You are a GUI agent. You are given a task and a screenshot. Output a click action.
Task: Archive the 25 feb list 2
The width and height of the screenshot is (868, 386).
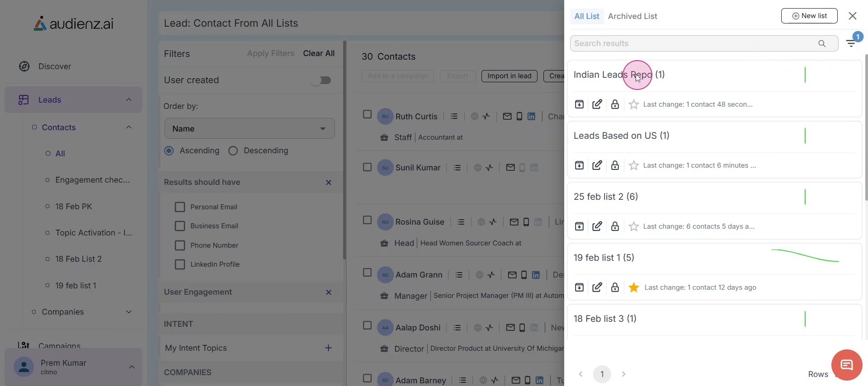click(x=579, y=226)
